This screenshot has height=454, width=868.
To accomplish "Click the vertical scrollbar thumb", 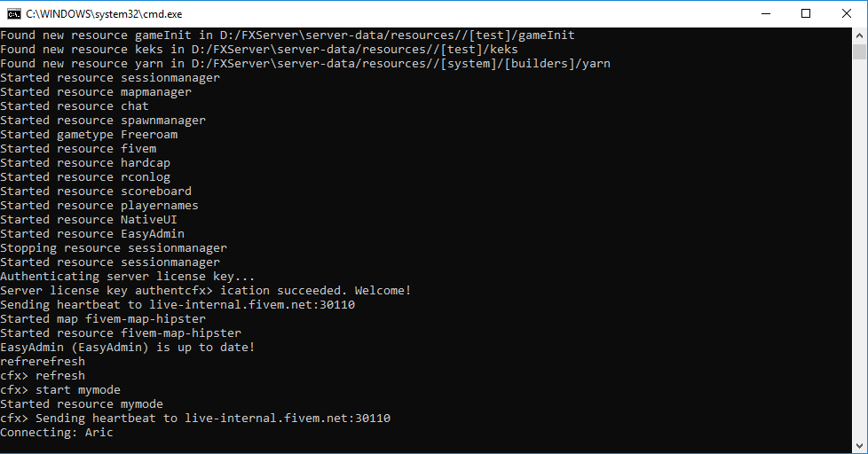I will coord(859,51).
